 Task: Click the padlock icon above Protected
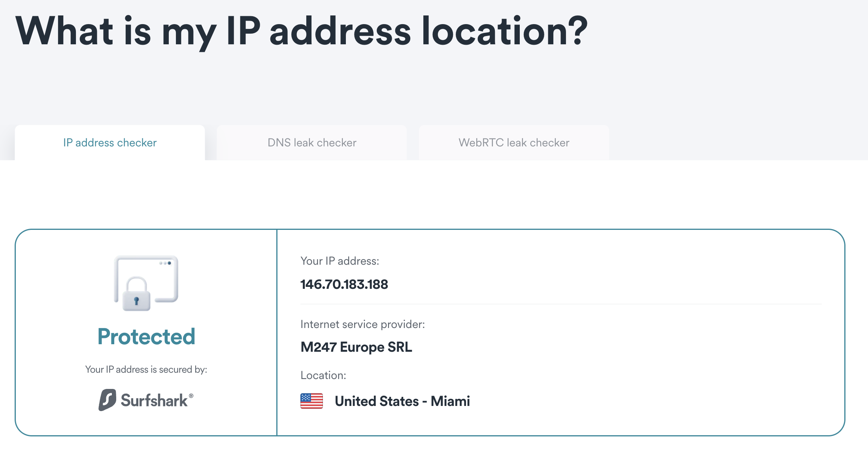136,295
